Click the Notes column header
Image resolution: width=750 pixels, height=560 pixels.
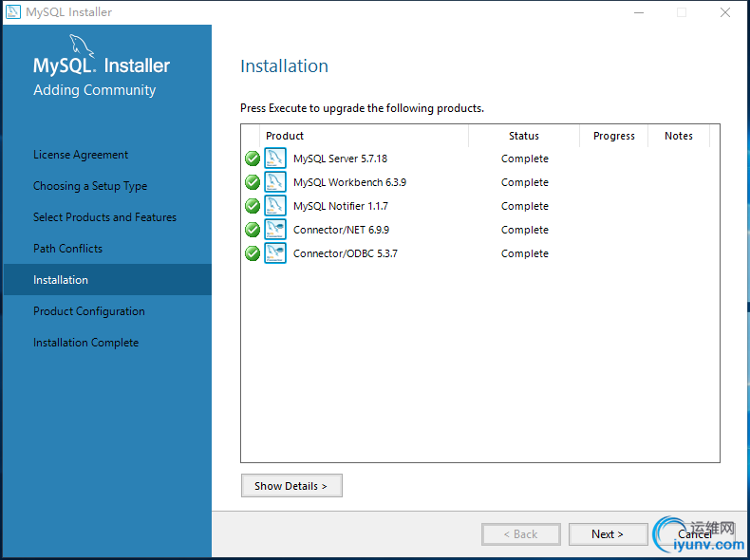click(678, 136)
